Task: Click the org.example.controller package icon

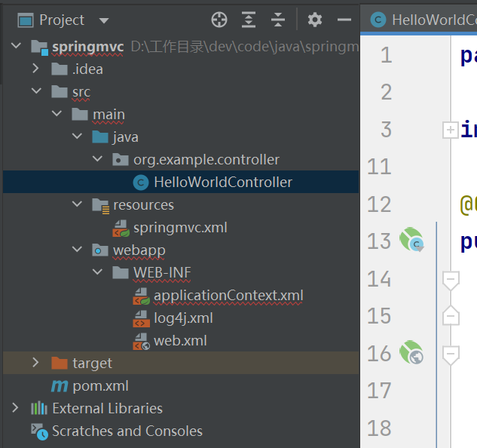Action: tap(120, 159)
